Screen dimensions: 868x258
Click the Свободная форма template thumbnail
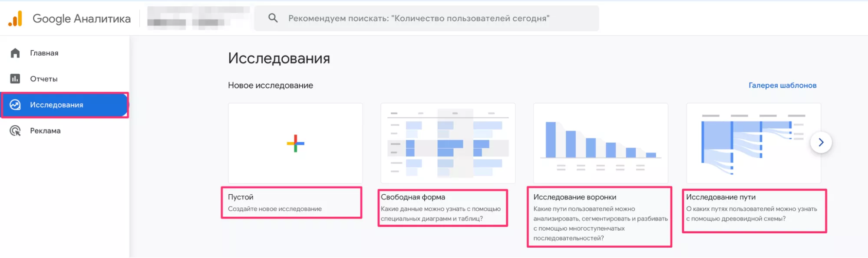448,143
